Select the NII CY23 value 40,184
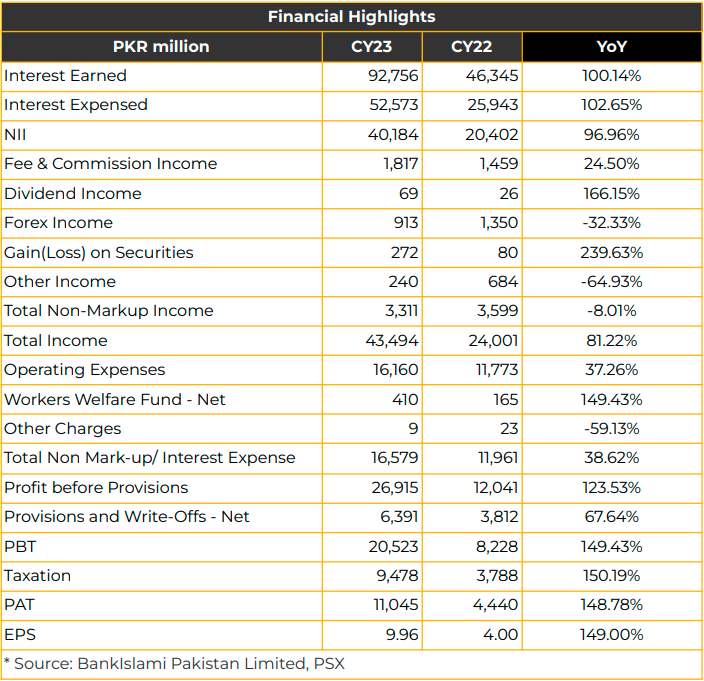 click(393, 134)
